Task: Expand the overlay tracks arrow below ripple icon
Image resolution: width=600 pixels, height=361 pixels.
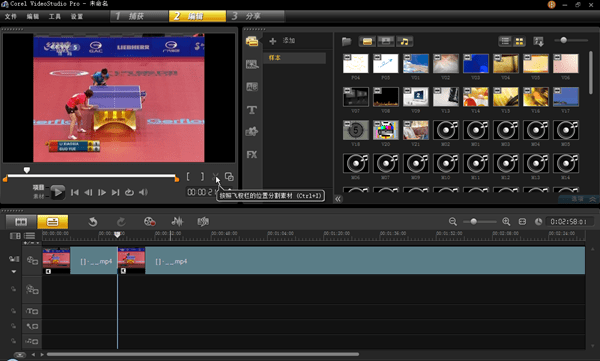Action: (14, 272)
